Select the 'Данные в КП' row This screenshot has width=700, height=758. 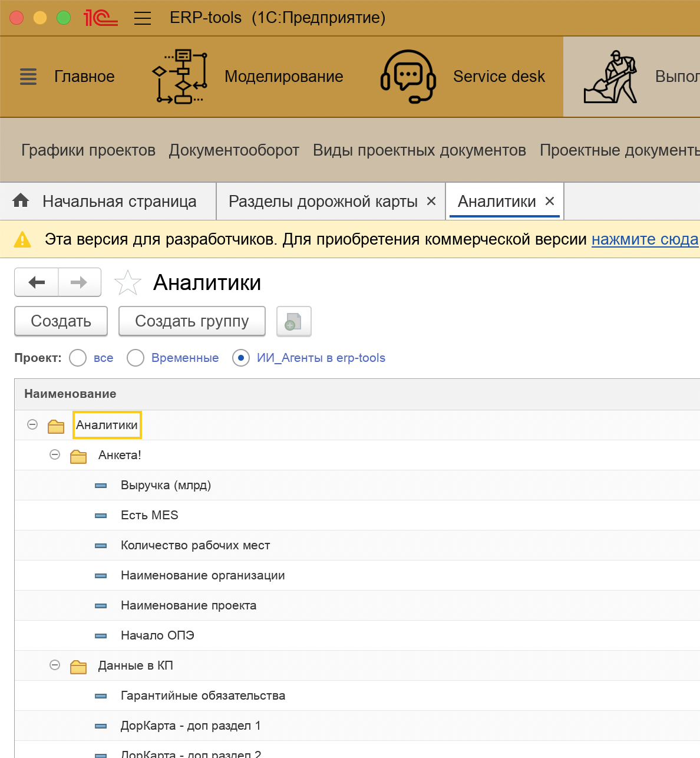357,665
